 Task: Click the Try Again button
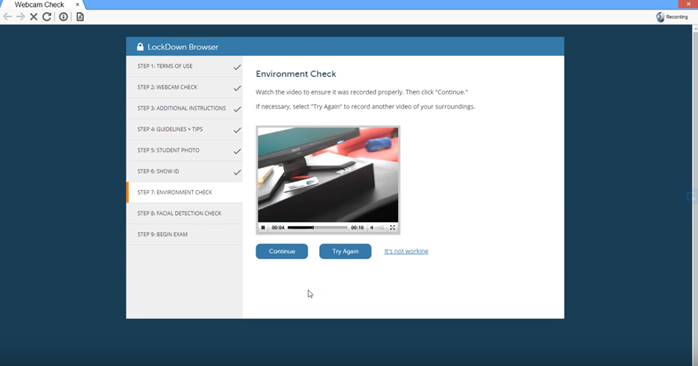345,251
